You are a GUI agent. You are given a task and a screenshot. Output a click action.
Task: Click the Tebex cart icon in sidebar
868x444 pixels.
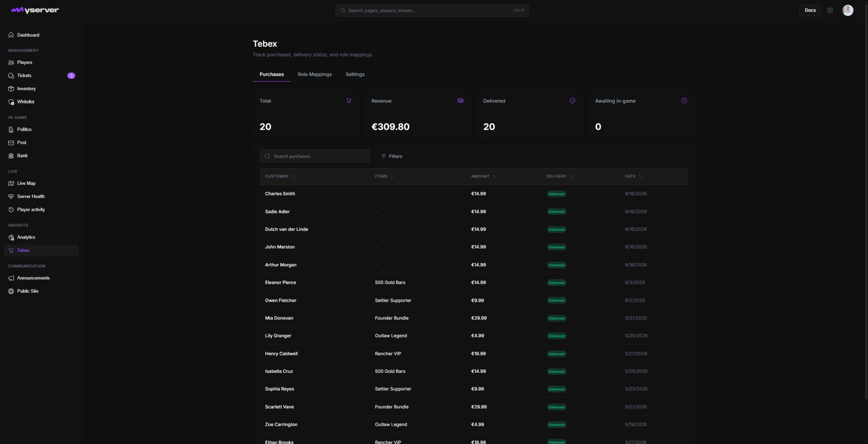[11, 250]
